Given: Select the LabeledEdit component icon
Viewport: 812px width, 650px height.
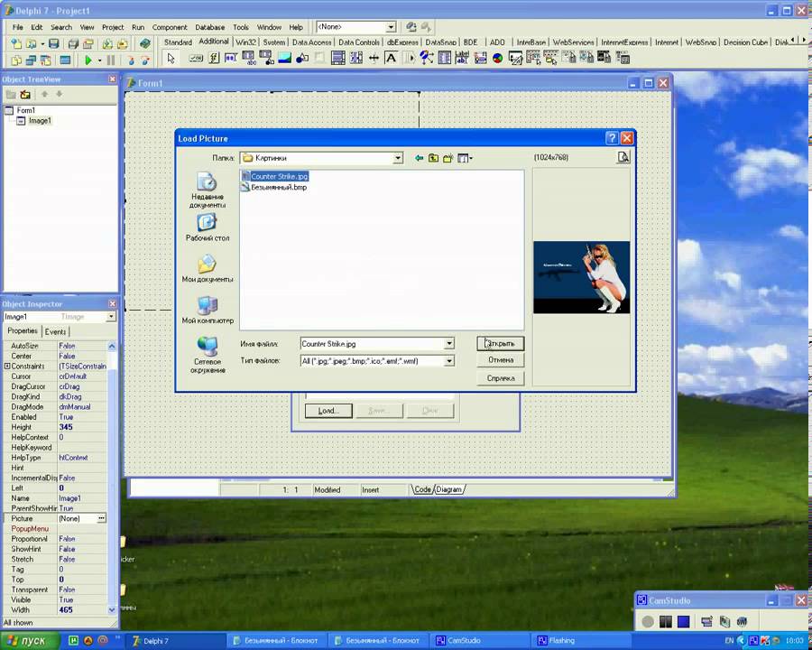Looking at the screenshot, I should click(x=463, y=58).
